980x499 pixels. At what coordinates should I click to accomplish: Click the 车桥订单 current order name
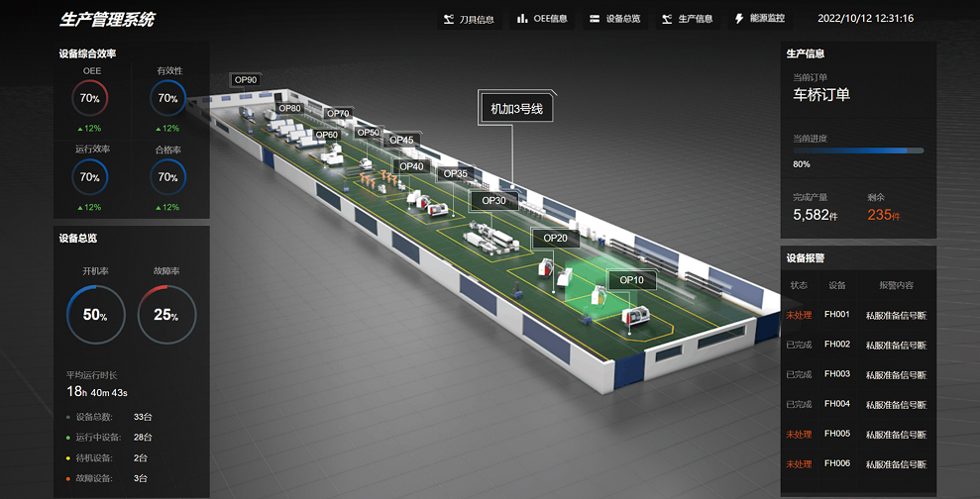click(x=821, y=95)
